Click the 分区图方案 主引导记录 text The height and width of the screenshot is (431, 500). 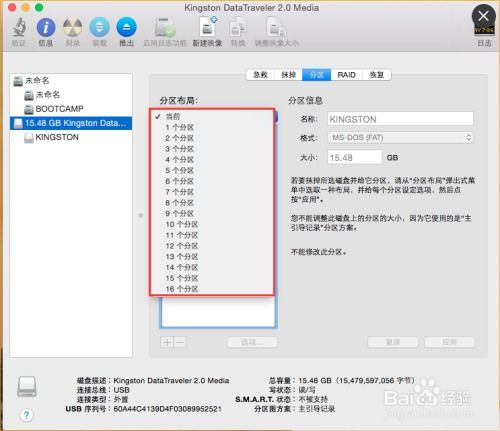294,409
